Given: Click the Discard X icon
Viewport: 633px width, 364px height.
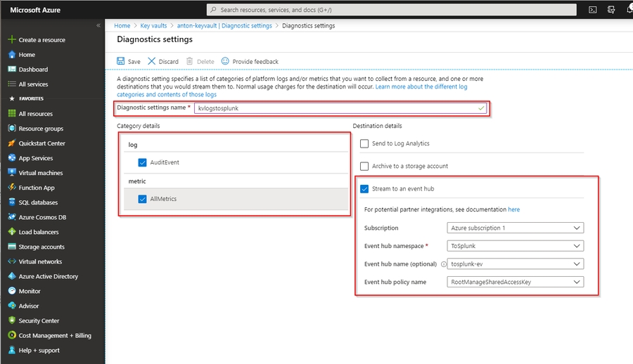Looking at the screenshot, I should pyautogui.click(x=151, y=62).
